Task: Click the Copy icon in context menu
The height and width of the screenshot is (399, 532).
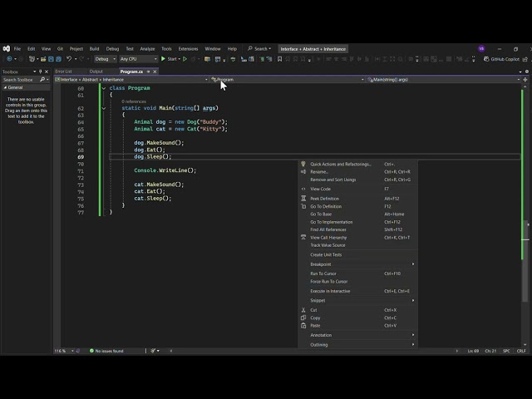Action: 303,318
